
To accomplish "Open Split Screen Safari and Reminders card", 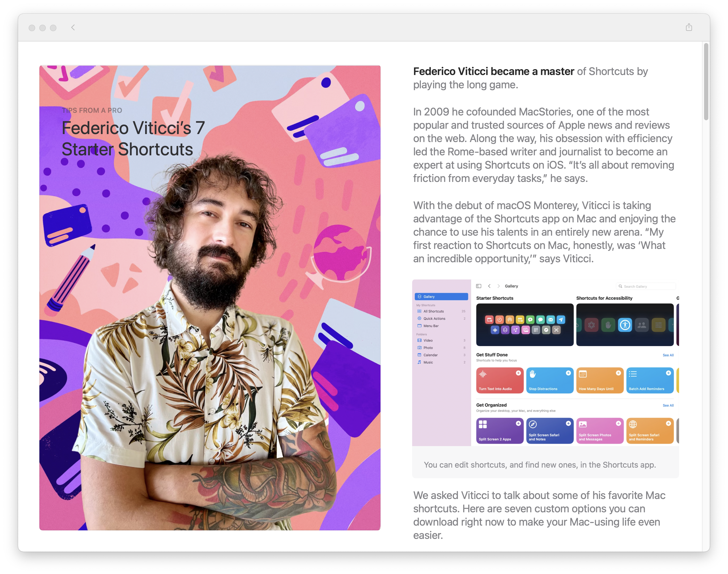I will [650, 431].
